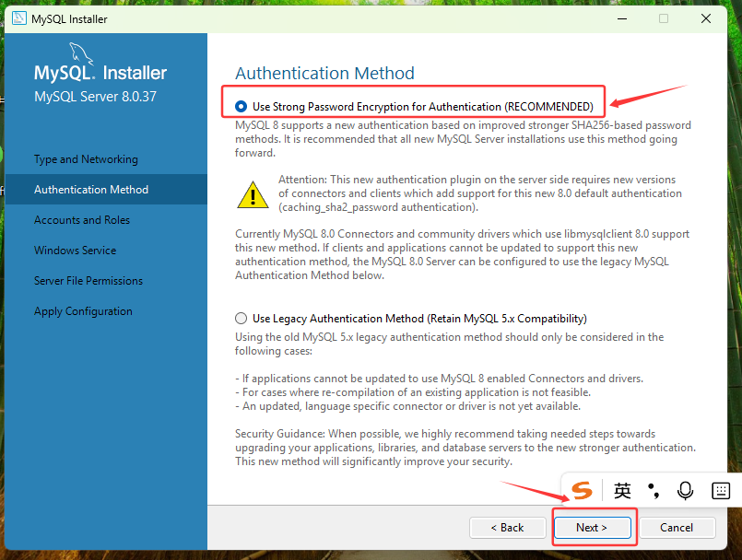Select Use Legacy Authentication Method option
This screenshot has height=560, width=742.
241,318
